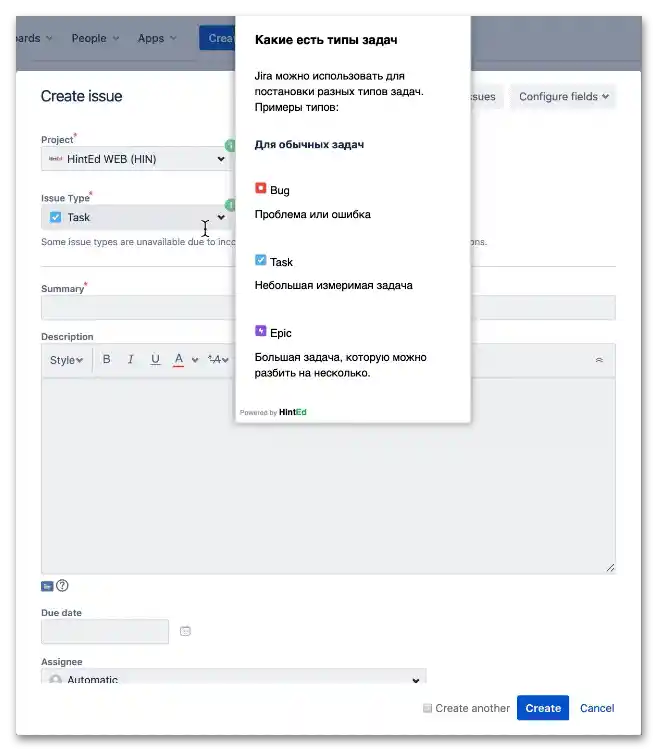This screenshot has width=658, height=751.
Task: Click the green hint badge near Issue Type
Action: [230, 205]
